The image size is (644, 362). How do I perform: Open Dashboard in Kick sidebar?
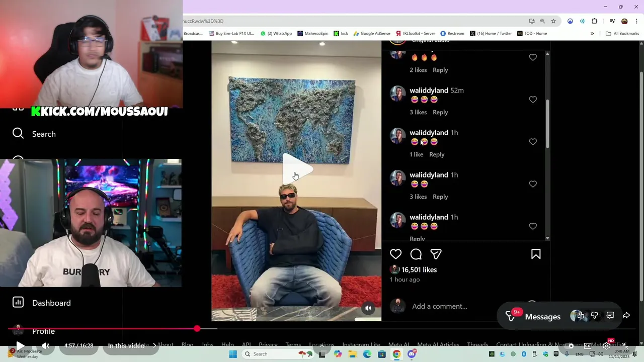42,303
